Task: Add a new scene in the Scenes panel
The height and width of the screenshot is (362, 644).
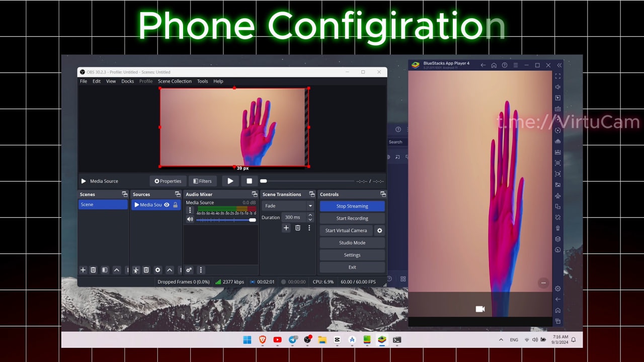Action: (x=83, y=270)
